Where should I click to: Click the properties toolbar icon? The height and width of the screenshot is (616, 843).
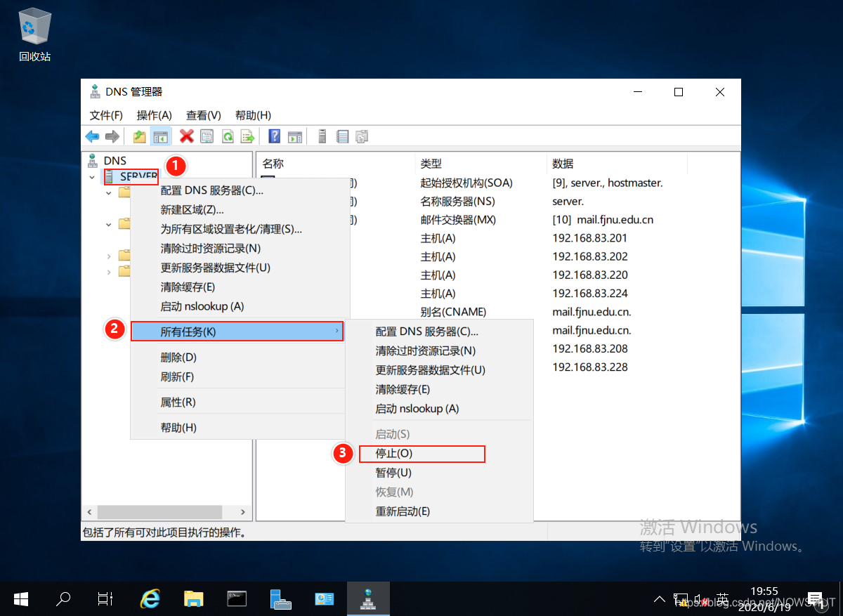(207, 136)
